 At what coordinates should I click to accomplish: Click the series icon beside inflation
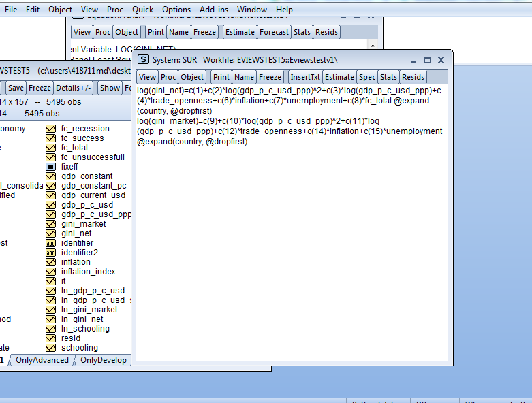click(x=50, y=262)
